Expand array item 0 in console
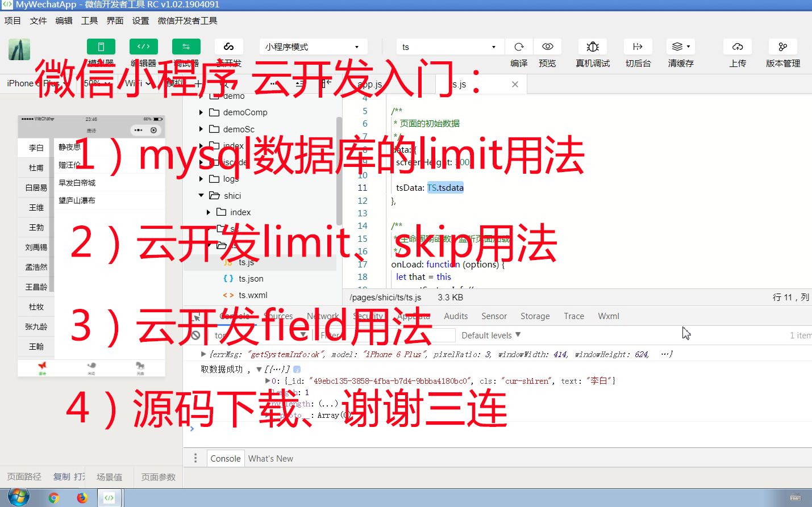This screenshot has width=812, height=507. pyautogui.click(x=268, y=381)
